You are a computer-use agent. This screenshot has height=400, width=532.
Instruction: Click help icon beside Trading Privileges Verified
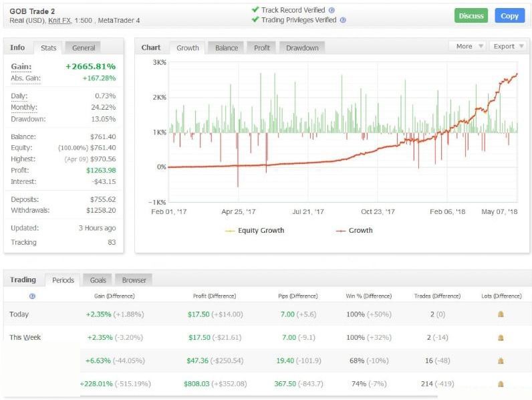tap(343, 21)
